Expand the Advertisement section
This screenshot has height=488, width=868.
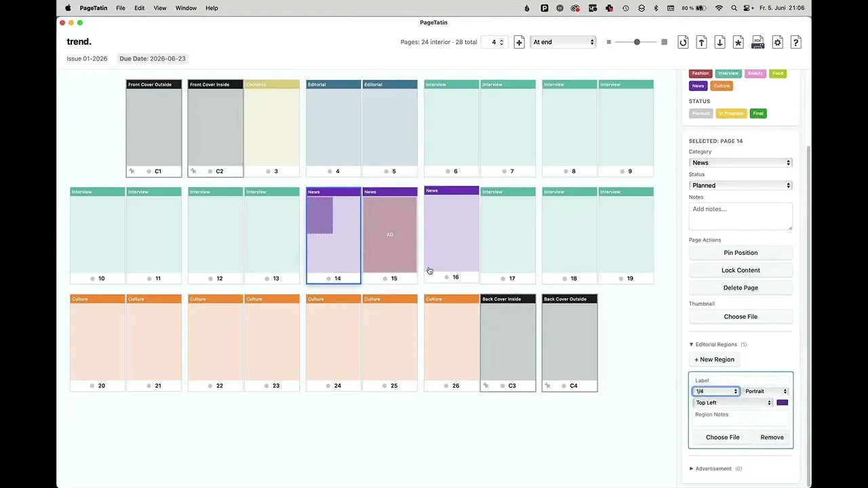715,468
